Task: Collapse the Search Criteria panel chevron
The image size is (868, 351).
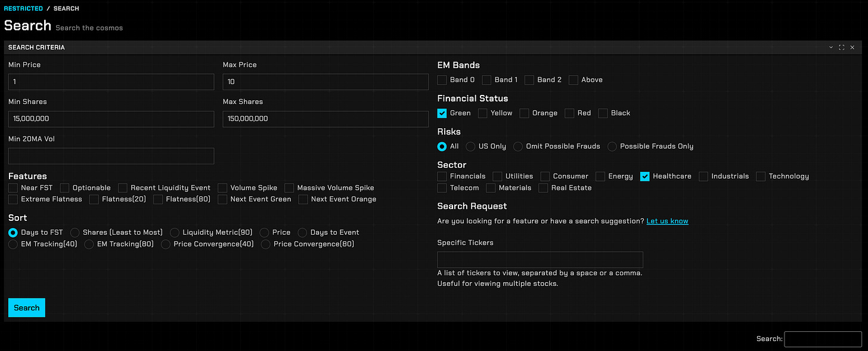Action: [x=831, y=47]
